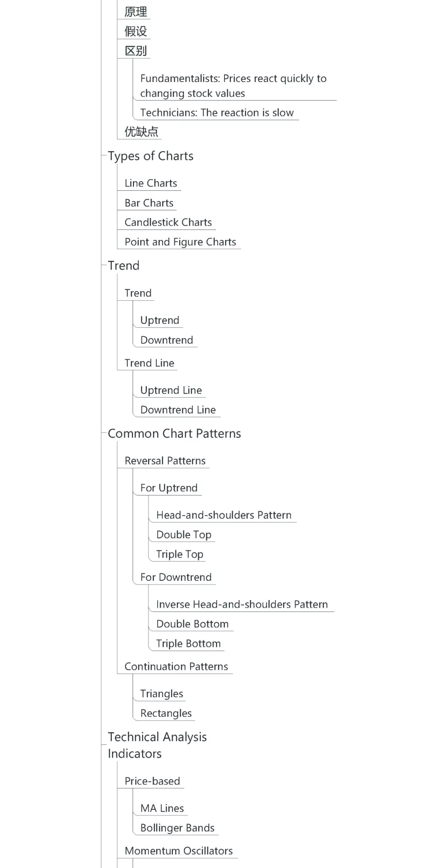The height and width of the screenshot is (868, 432).
Task: Click Head-and-shoulders Pattern node
Action: point(224,515)
